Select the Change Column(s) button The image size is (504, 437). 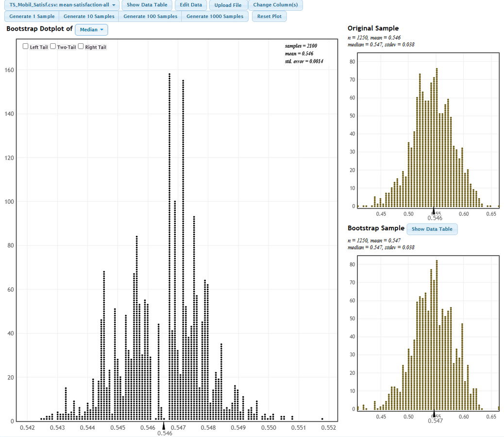point(275,5)
